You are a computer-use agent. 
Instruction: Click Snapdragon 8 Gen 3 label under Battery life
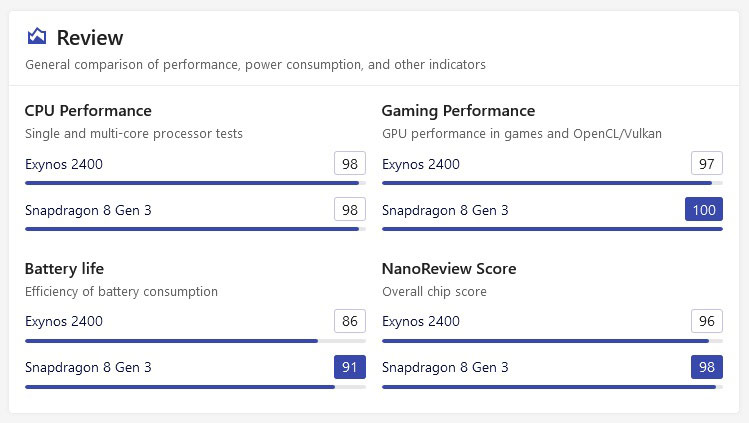pos(88,368)
